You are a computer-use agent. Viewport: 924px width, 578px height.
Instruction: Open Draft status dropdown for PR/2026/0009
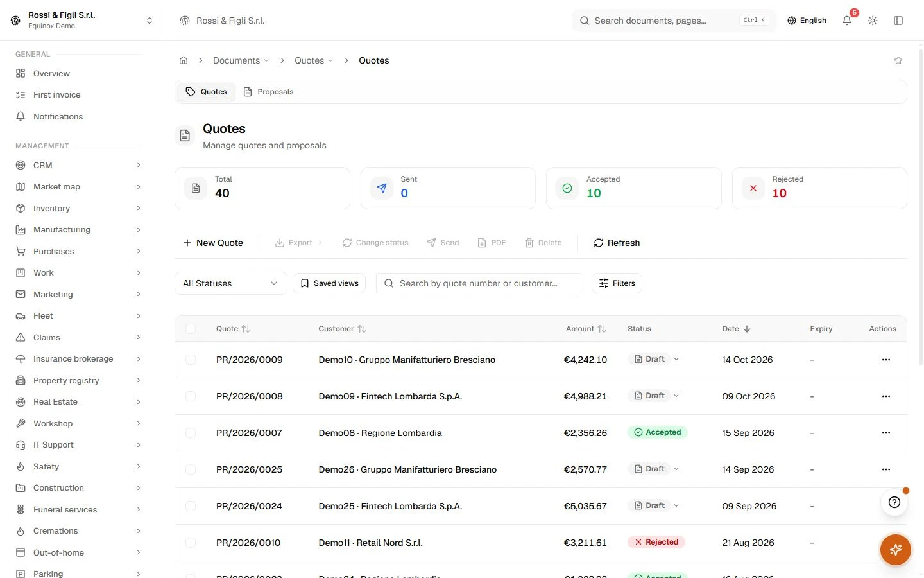[x=655, y=359]
